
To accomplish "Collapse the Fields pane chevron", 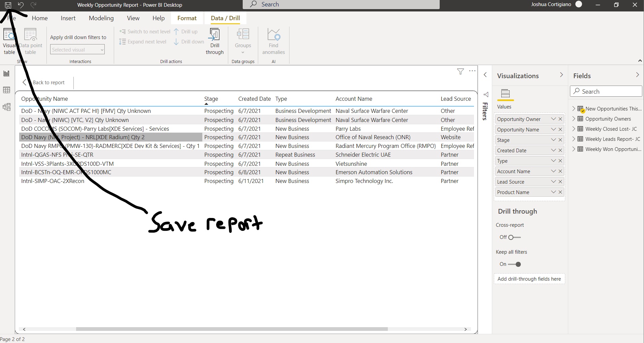I will click(x=637, y=75).
